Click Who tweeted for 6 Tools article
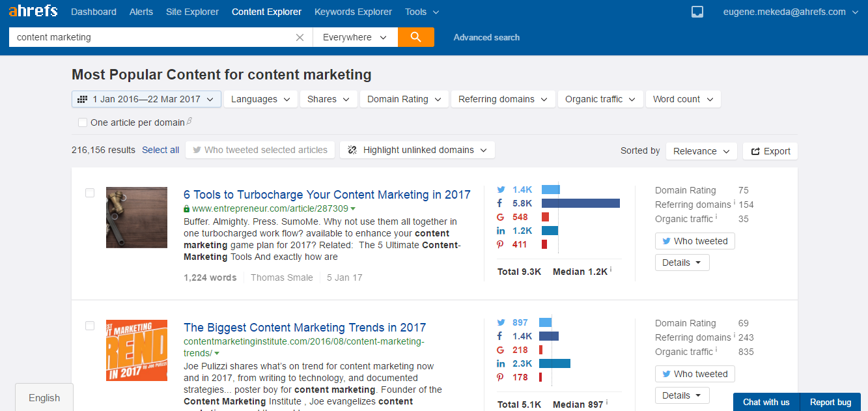This screenshot has height=411, width=868. point(695,241)
